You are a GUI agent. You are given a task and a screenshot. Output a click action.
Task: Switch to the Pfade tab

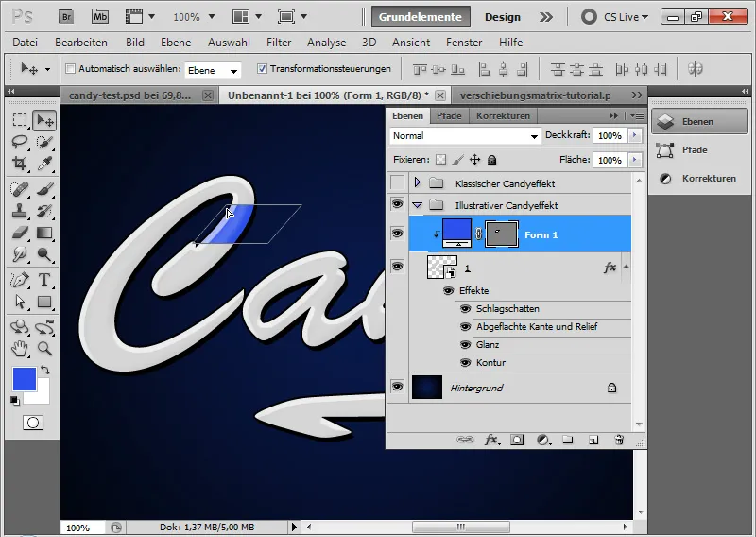point(449,115)
